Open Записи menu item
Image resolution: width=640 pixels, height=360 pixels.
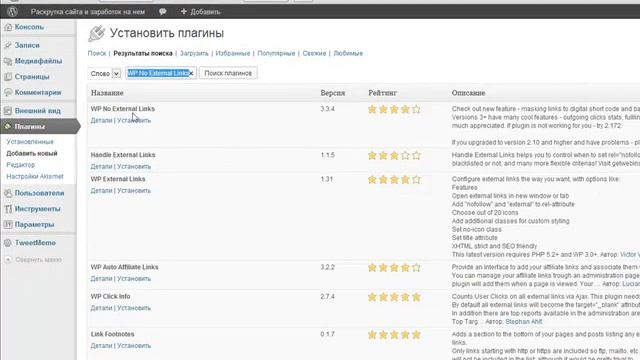(x=27, y=45)
